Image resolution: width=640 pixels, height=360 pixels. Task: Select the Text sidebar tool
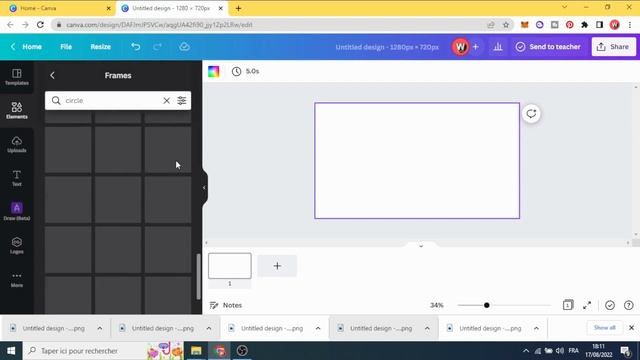coord(17,178)
